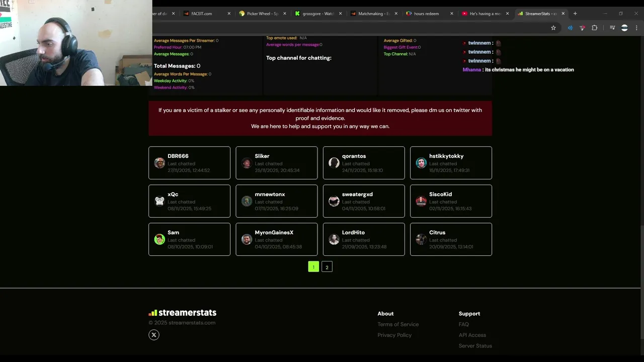The image size is (644, 362).
Task: Click LordHito's avatar image
Action: (x=334, y=239)
